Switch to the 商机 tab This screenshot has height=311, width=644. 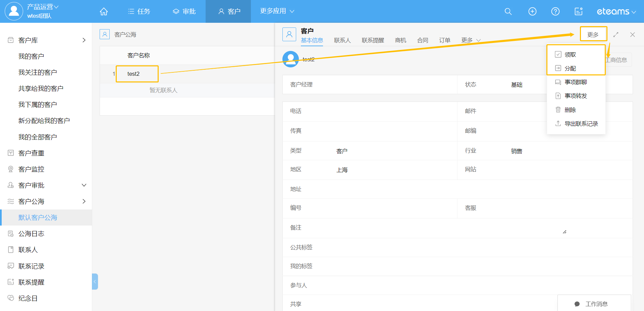click(400, 40)
